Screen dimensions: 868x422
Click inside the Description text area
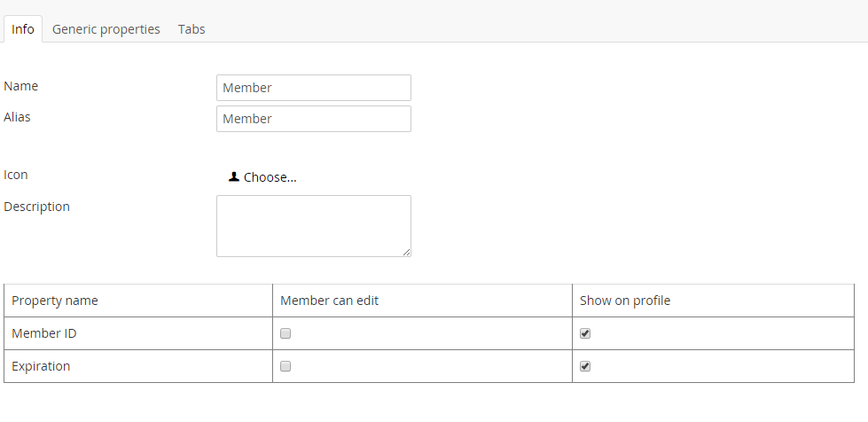pos(314,226)
